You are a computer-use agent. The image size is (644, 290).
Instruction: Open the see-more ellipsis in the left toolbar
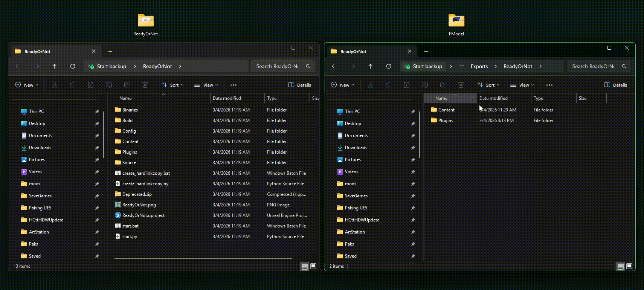233,85
